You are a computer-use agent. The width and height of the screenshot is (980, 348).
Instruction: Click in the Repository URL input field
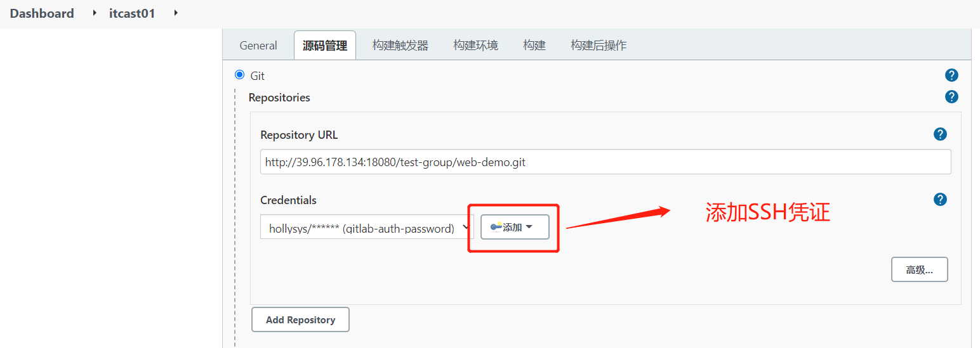click(x=606, y=162)
